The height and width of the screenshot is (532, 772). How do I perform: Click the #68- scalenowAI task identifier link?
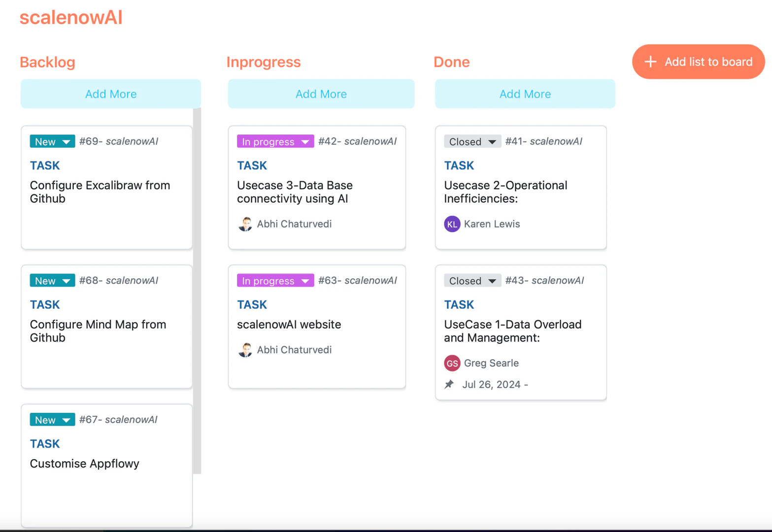click(118, 280)
